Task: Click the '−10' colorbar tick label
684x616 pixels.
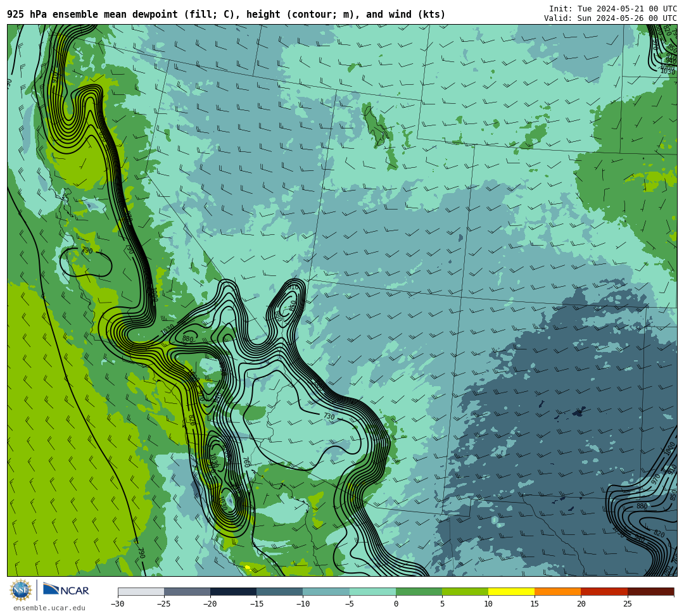Action: point(303,604)
